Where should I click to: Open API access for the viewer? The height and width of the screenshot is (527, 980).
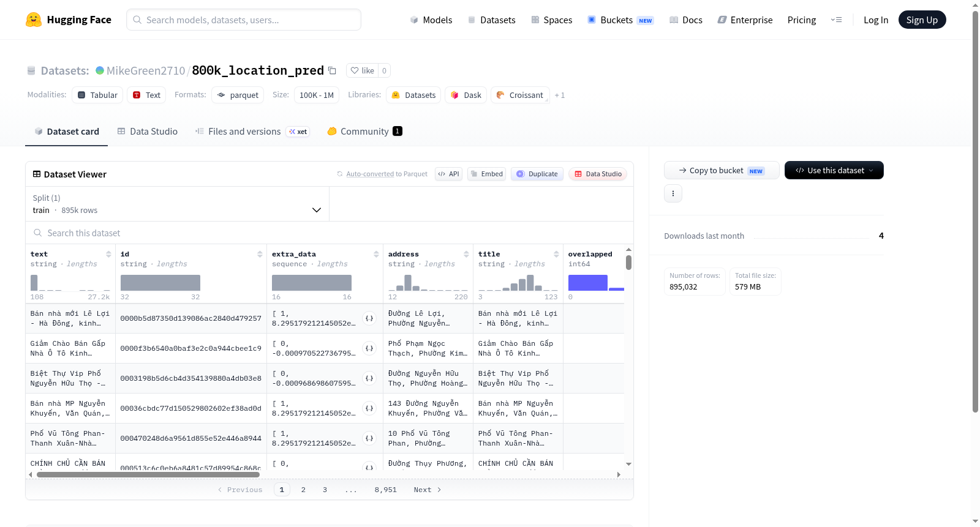pyautogui.click(x=448, y=174)
